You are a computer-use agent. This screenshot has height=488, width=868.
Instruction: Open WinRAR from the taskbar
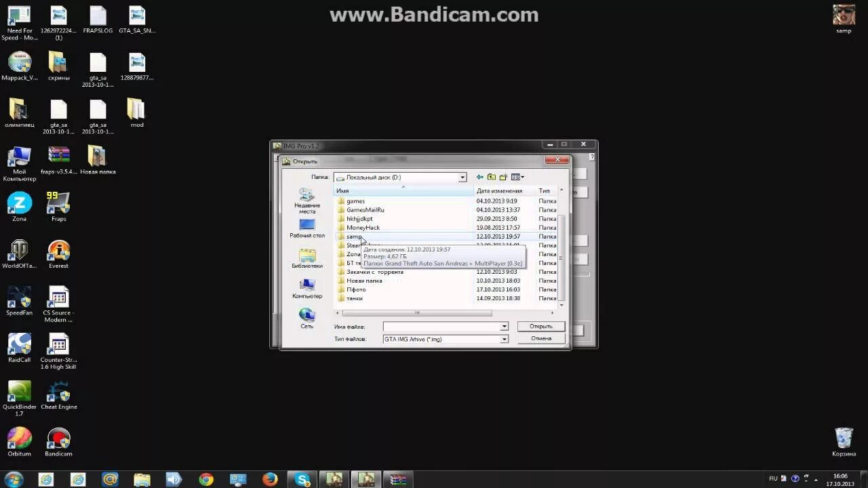(398, 479)
